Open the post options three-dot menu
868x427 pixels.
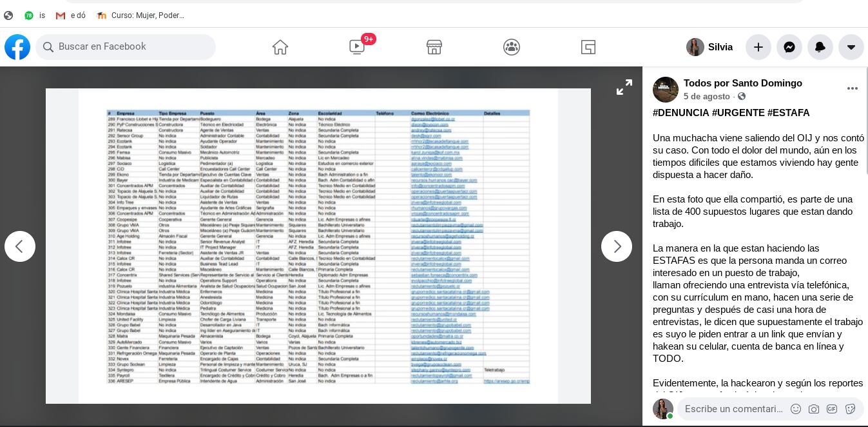(x=853, y=88)
